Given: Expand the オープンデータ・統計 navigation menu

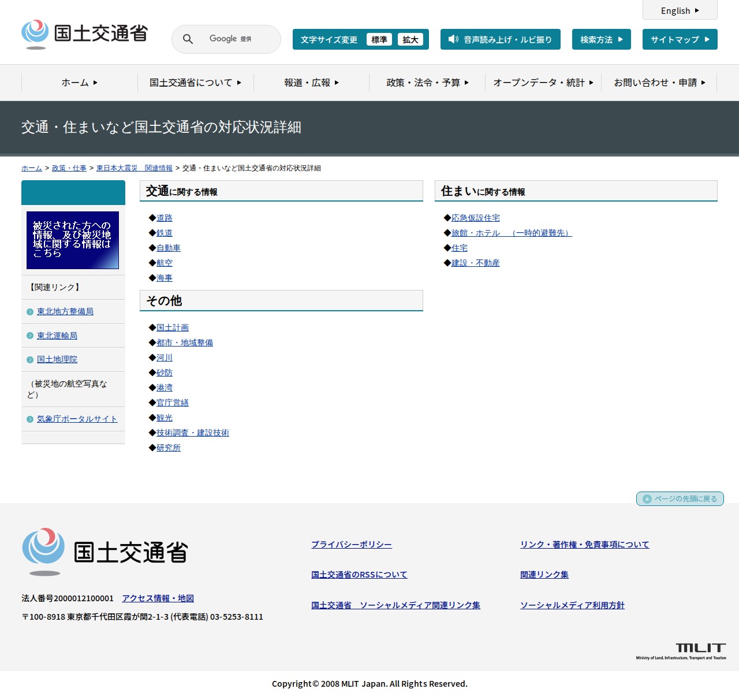Looking at the screenshot, I should [x=542, y=83].
